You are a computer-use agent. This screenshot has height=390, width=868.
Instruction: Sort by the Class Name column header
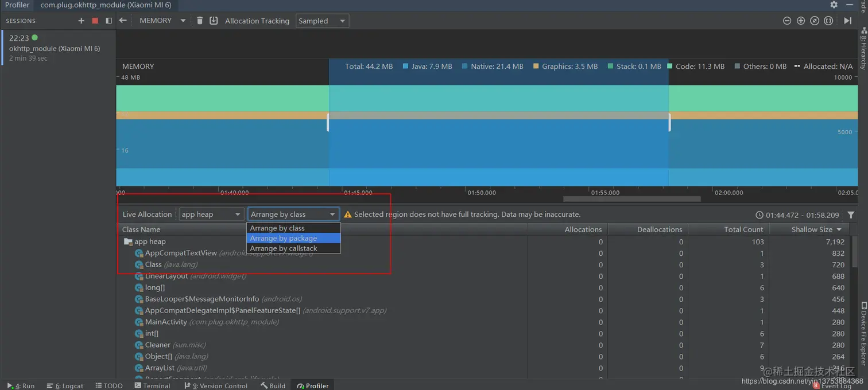coord(321,229)
